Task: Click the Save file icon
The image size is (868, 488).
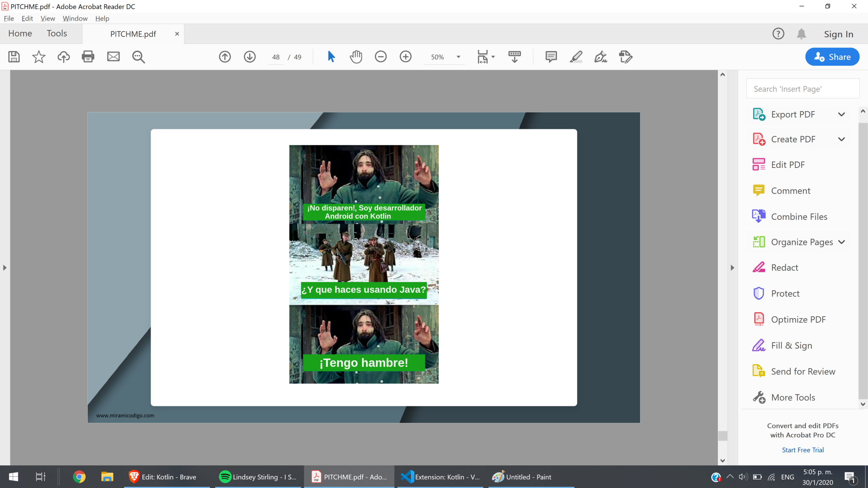Action: click(14, 57)
